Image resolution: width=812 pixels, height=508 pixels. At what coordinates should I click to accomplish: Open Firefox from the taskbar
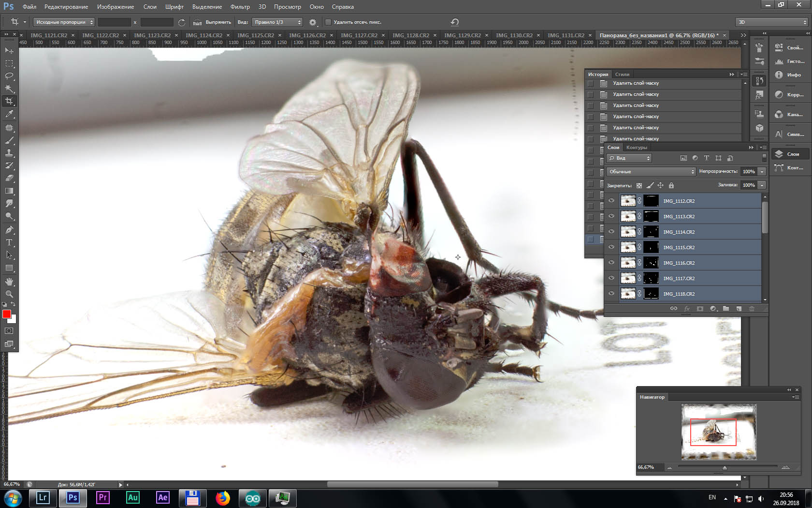223,498
